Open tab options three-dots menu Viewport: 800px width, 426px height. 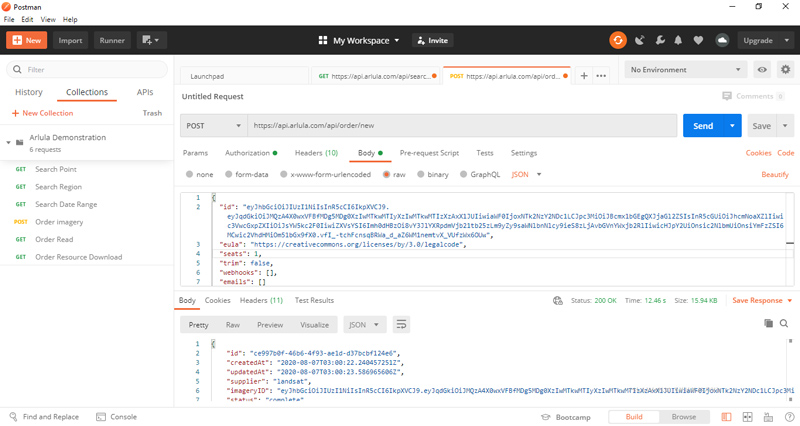click(601, 76)
